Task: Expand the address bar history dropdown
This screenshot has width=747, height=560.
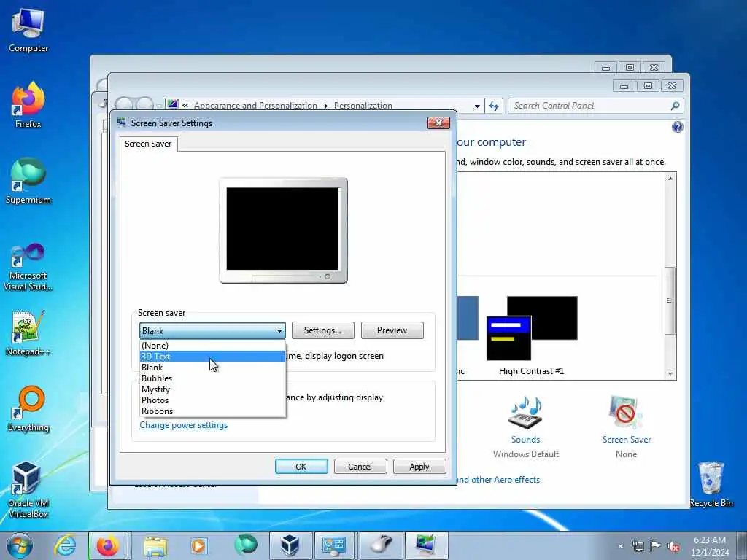Action: [477, 106]
